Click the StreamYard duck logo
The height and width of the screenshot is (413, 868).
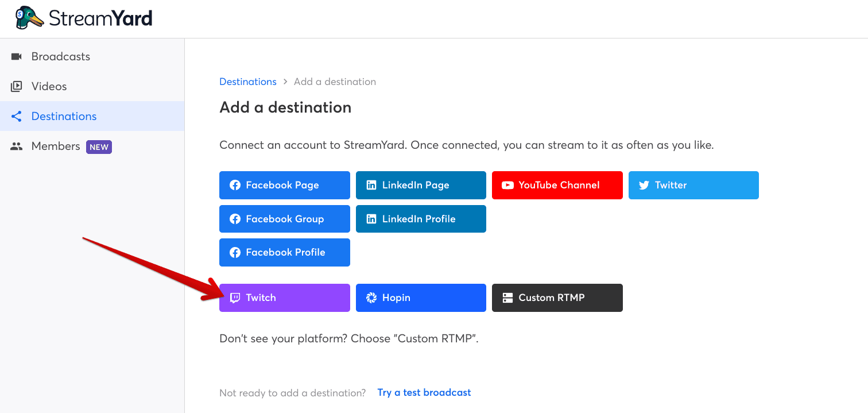click(30, 18)
